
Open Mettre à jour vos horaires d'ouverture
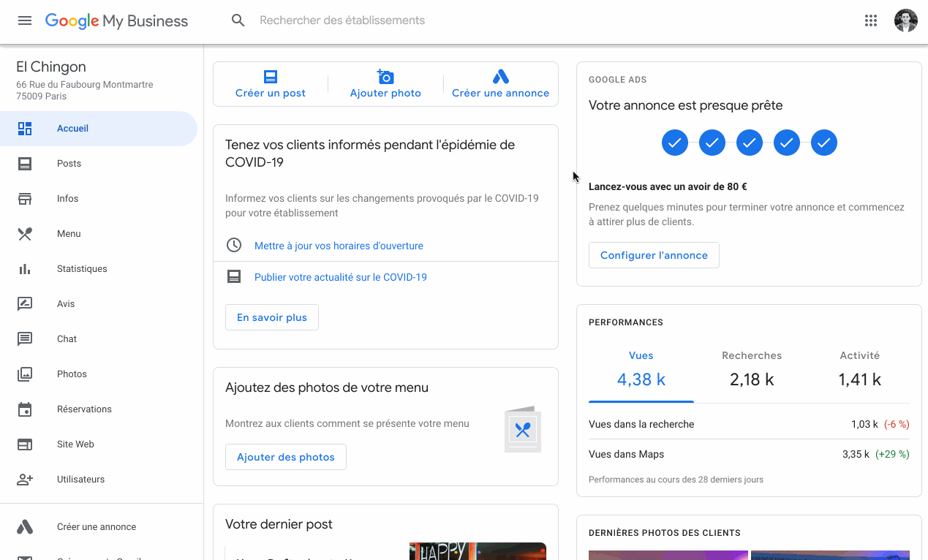(x=339, y=246)
